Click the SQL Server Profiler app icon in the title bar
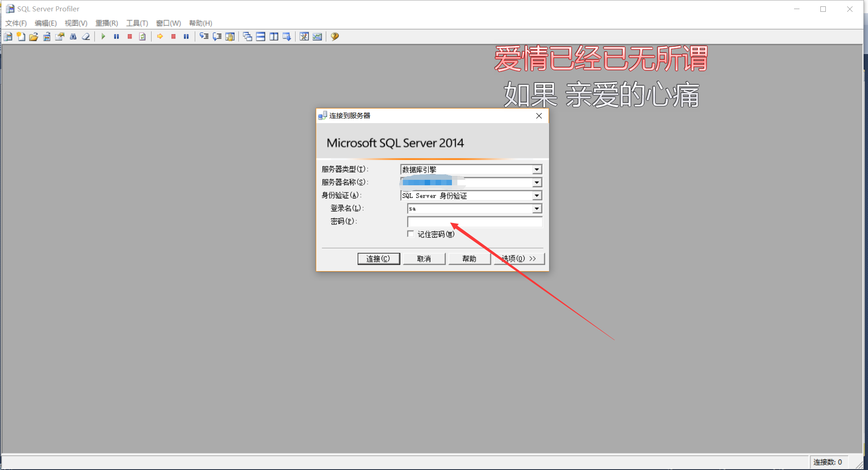This screenshot has height=470, width=868. 10,9
